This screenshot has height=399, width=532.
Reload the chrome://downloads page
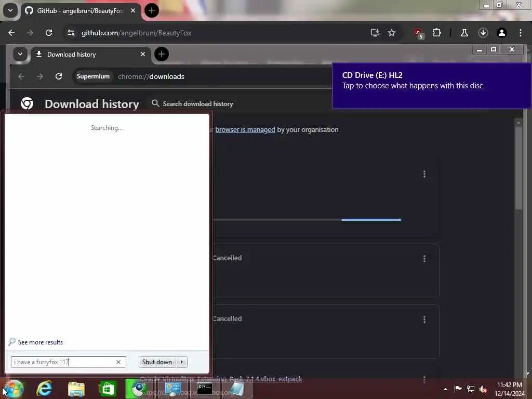(x=59, y=76)
